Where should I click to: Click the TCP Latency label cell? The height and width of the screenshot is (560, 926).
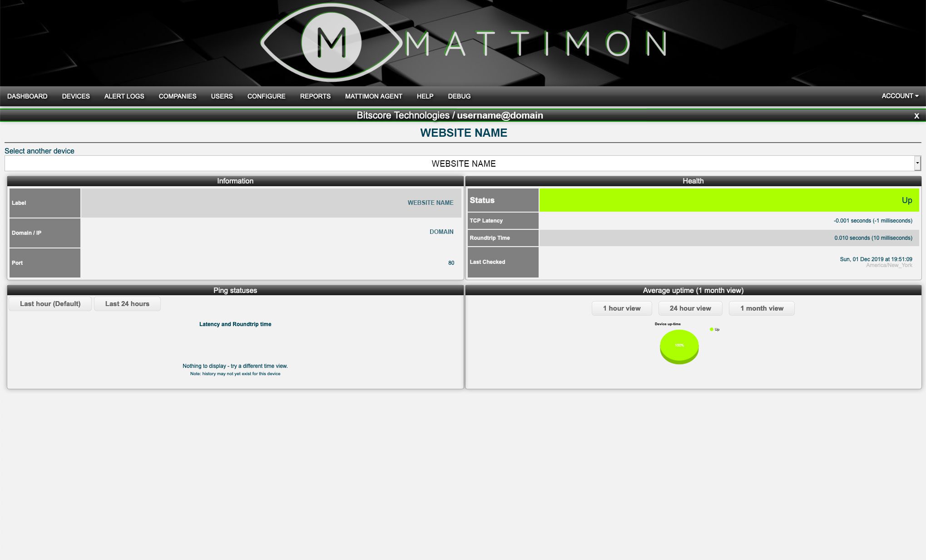click(x=503, y=221)
